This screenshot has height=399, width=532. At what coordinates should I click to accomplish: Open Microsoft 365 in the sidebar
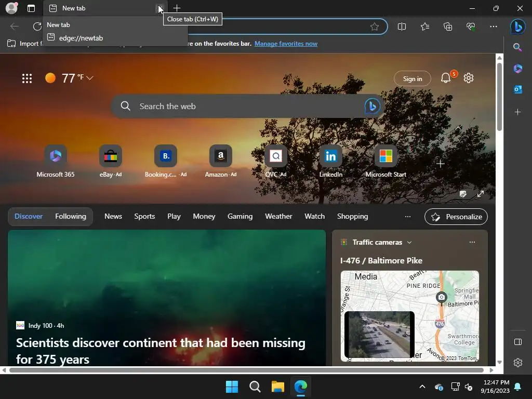(518, 69)
